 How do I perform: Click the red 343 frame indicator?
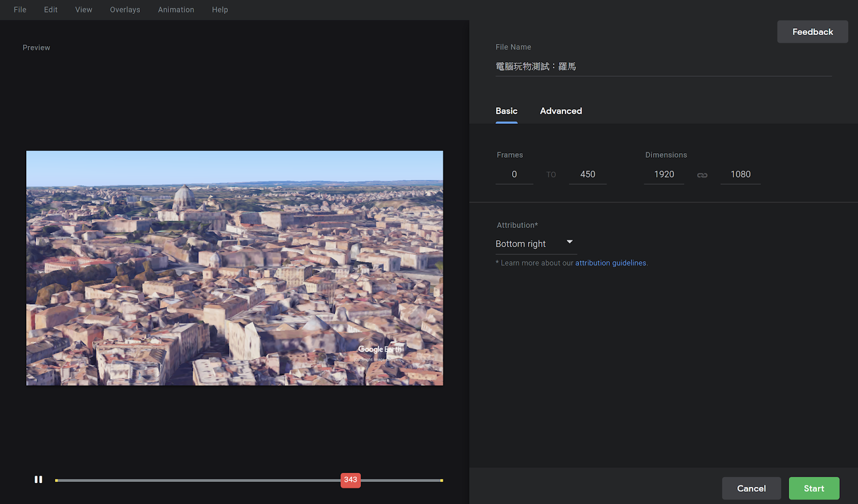pyautogui.click(x=350, y=480)
